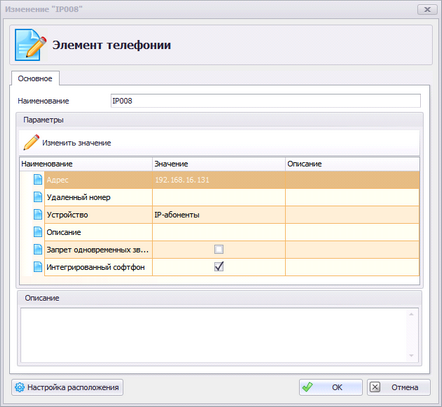
Task: Click the document icon beside Устройство
Action: [38, 214]
